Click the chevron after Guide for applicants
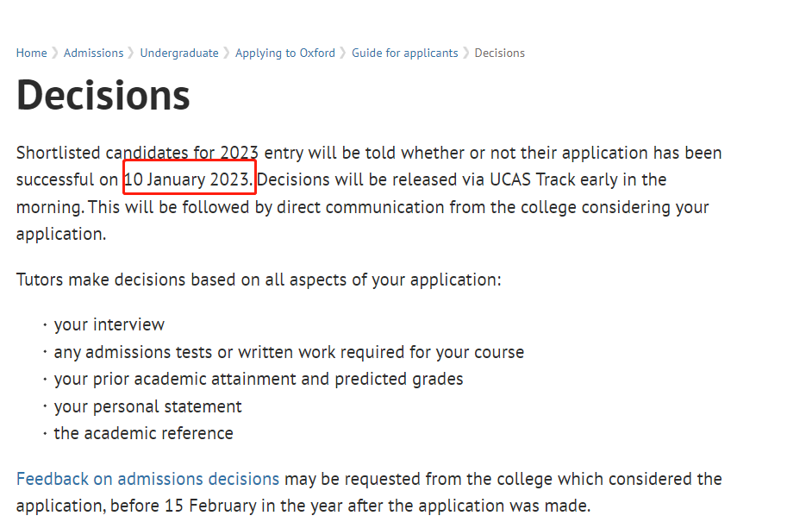Image resolution: width=812 pixels, height=522 pixels. [466, 53]
